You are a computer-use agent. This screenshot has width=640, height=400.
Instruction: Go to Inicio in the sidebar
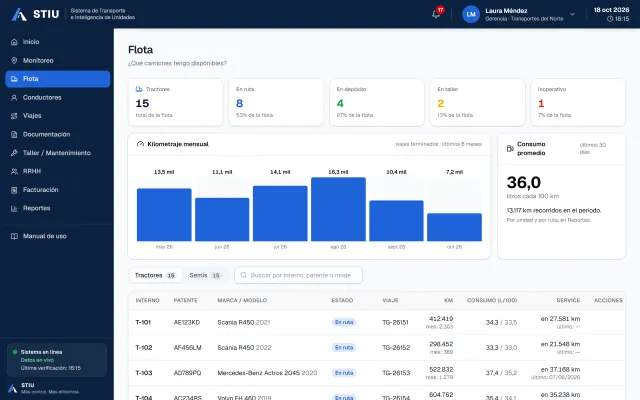[x=58, y=42]
